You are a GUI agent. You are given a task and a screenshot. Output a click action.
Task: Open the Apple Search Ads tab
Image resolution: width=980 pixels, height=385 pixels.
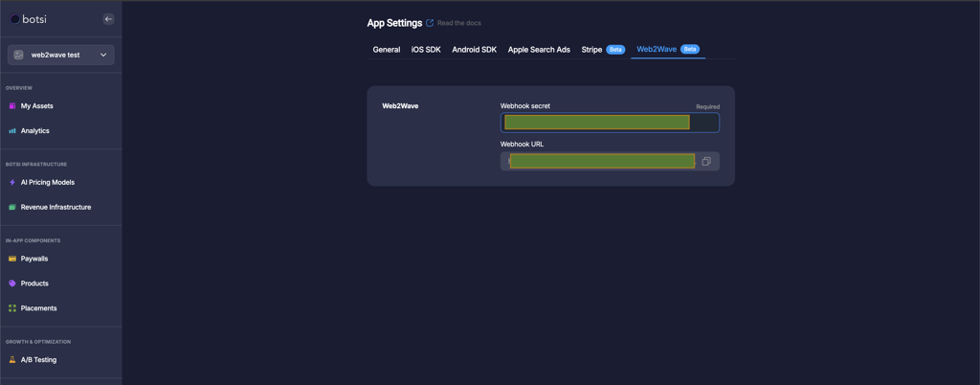pyautogui.click(x=539, y=50)
